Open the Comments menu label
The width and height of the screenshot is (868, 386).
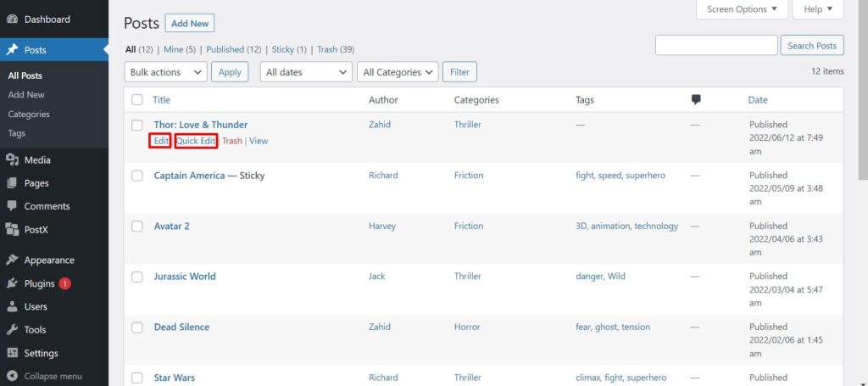click(47, 206)
